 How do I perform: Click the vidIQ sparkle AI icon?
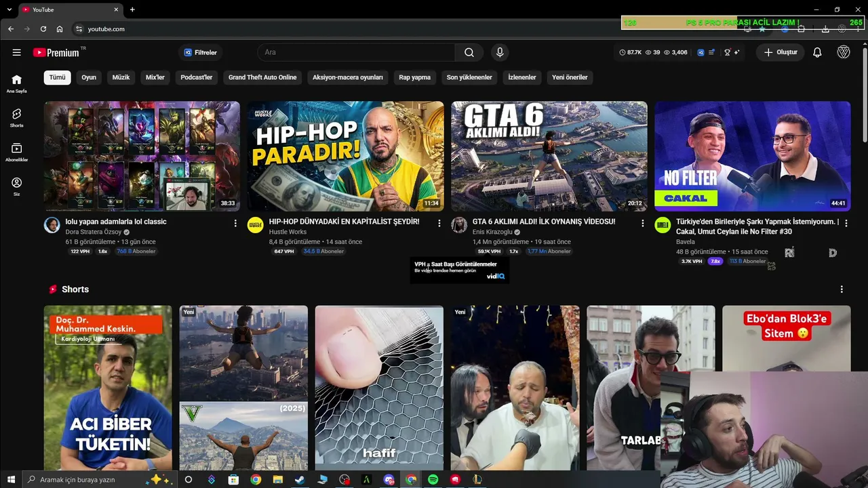[736, 52]
